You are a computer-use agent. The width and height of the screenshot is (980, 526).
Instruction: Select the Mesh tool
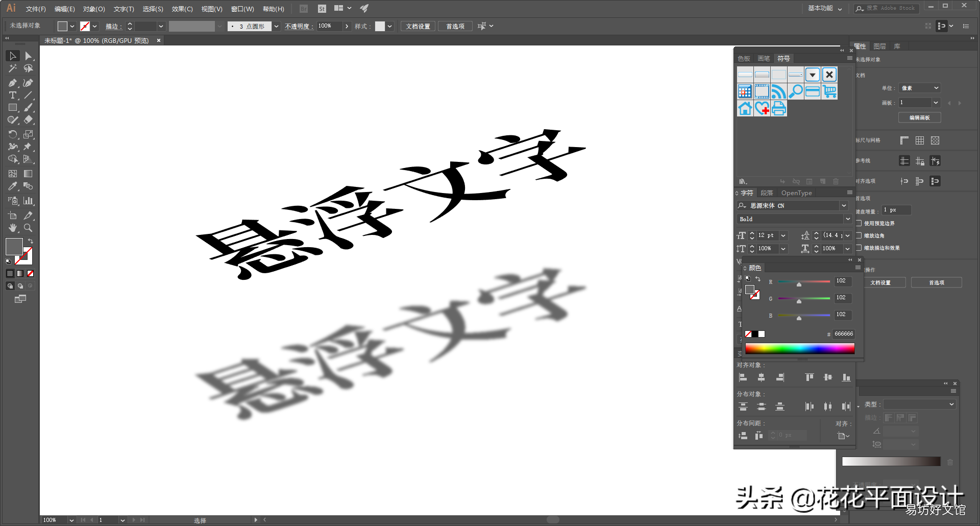13,174
